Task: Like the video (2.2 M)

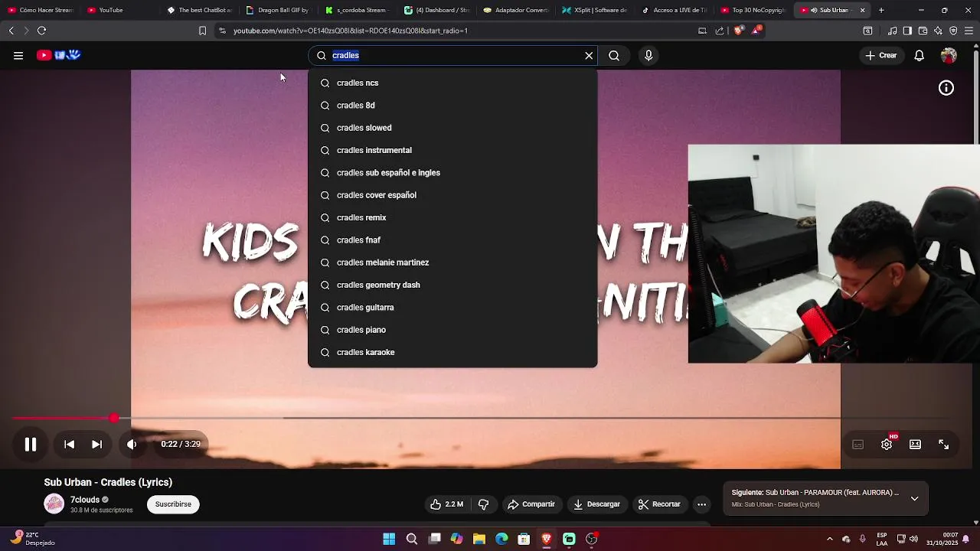Action: pos(447,504)
